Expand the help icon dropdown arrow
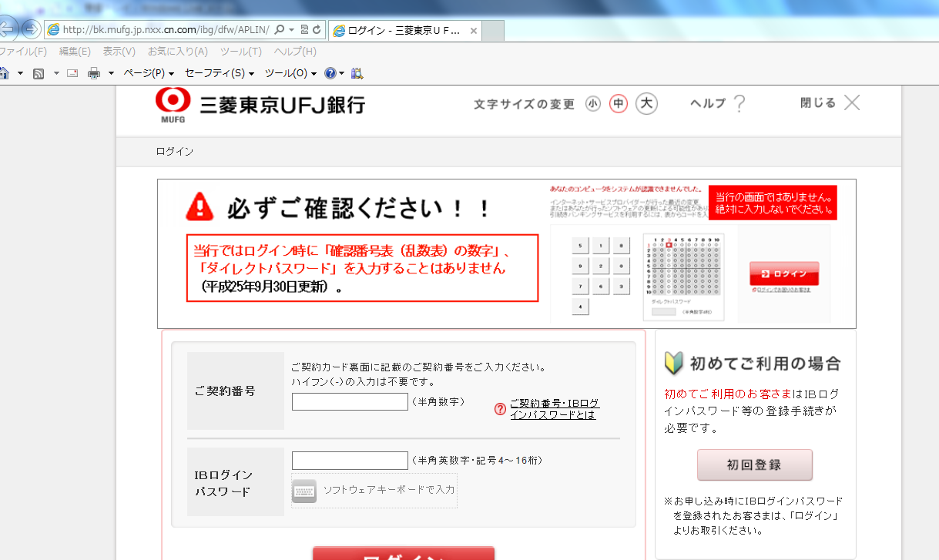Image resolution: width=939 pixels, height=560 pixels. [341, 74]
